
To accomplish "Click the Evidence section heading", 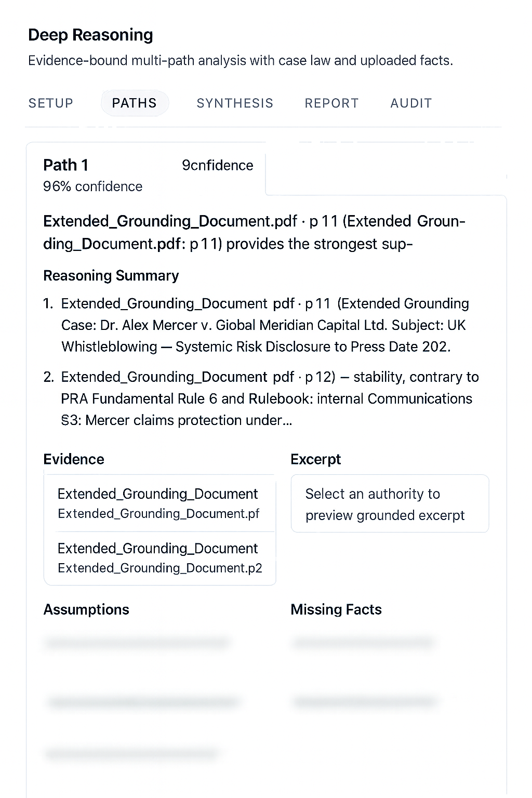I will pyautogui.click(x=74, y=459).
